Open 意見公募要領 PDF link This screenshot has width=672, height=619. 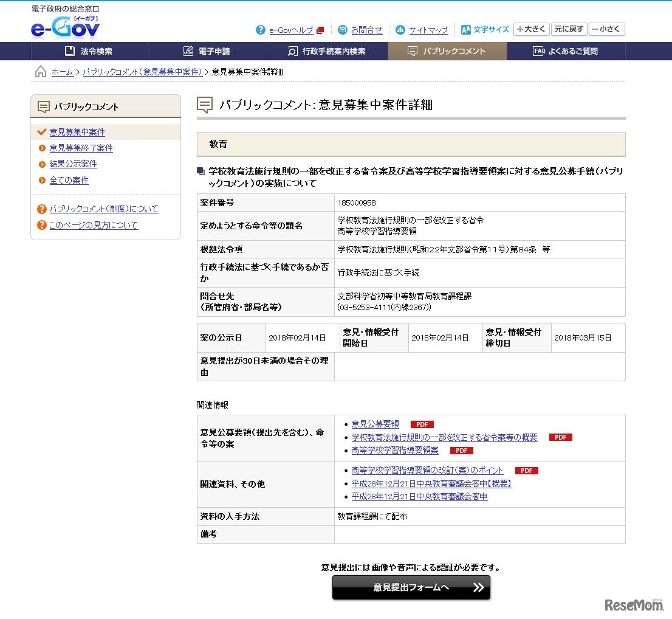375,424
